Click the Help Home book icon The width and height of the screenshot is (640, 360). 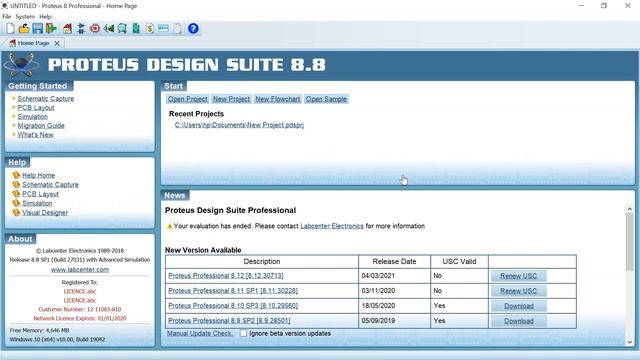(x=16, y=175)
